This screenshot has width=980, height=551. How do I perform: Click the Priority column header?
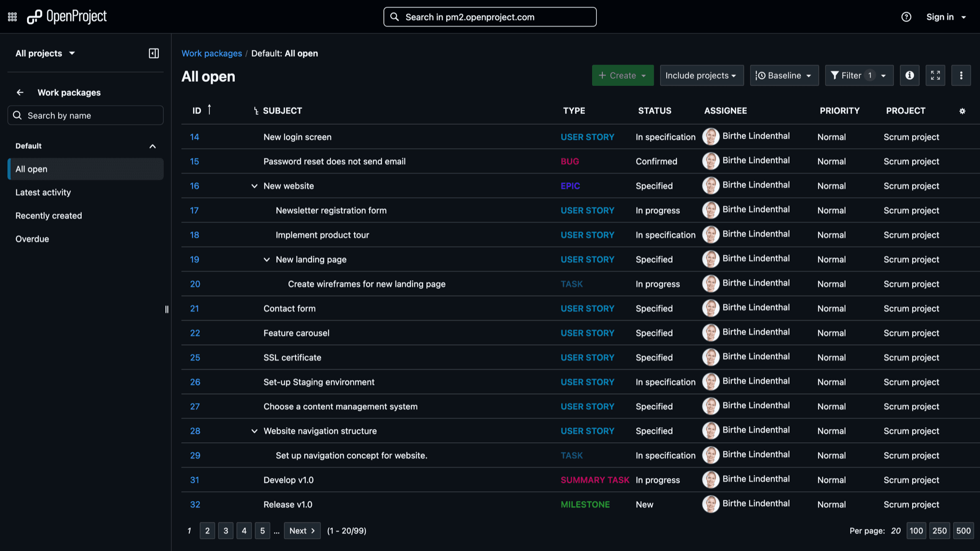tap(840, 111)
